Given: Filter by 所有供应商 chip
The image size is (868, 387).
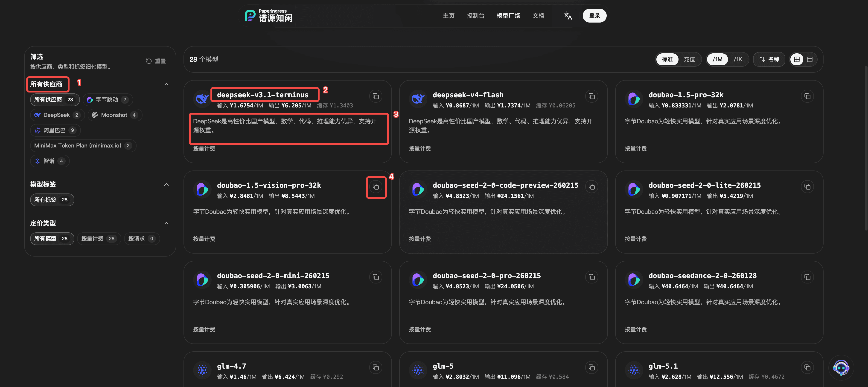Looking at the screenshot, I should 55,100.
